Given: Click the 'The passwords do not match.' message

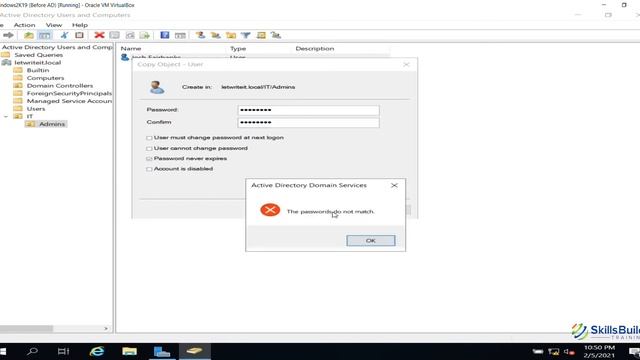Looking at the screenshot, I should coord(330,211).
